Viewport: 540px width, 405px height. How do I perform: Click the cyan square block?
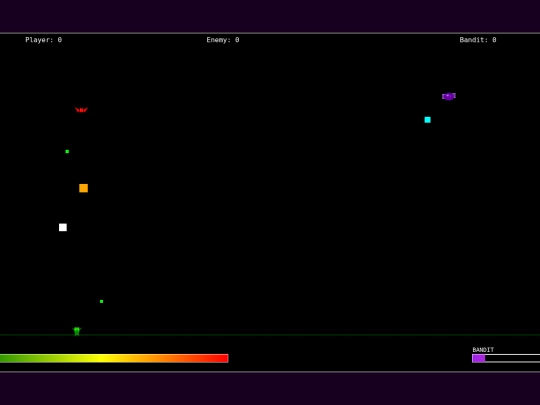427,120
